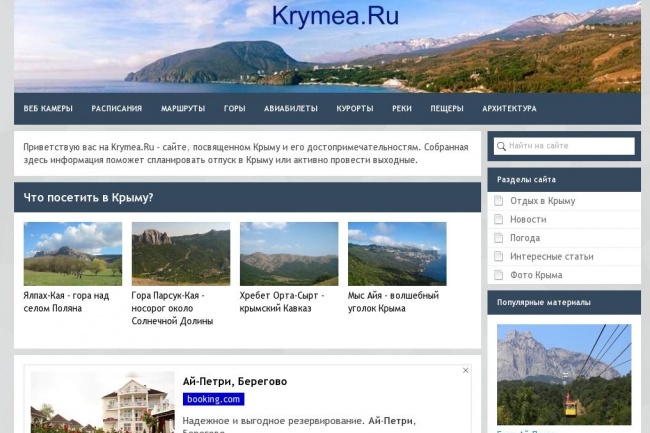The image size is (650, 433).
Task: Open the Фото Крыма sidebar link
Action: [x=536, y=275]
